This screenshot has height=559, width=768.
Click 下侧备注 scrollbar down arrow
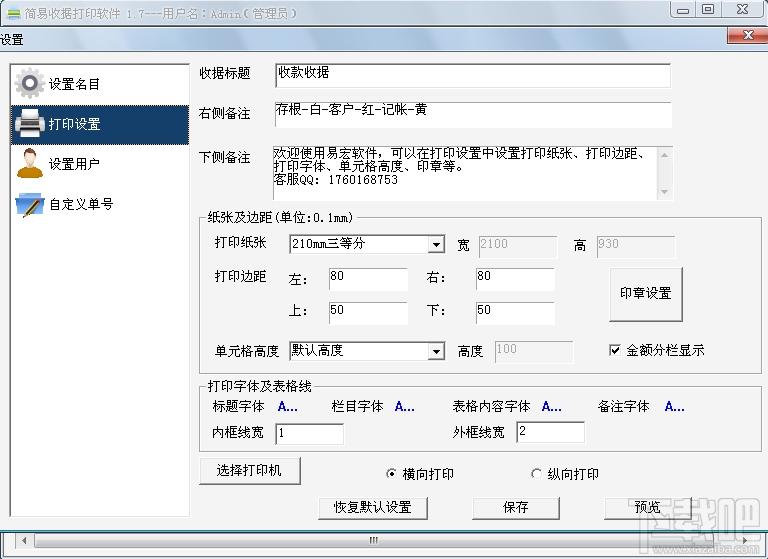coord(664,192)
